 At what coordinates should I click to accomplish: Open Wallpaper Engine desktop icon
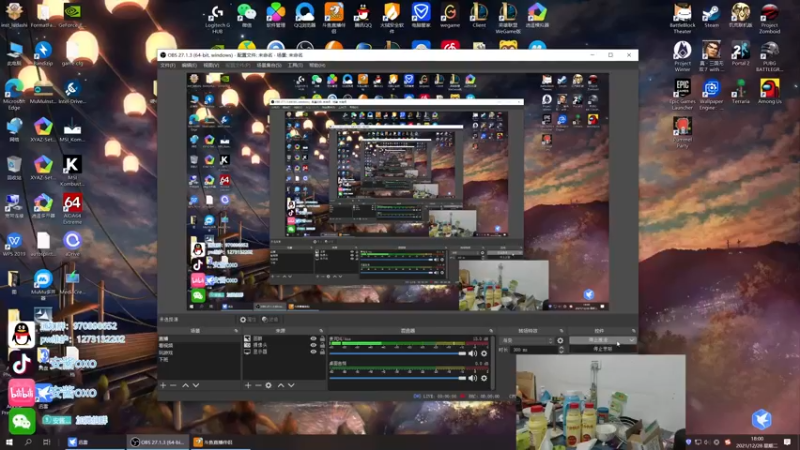[711, 94]
